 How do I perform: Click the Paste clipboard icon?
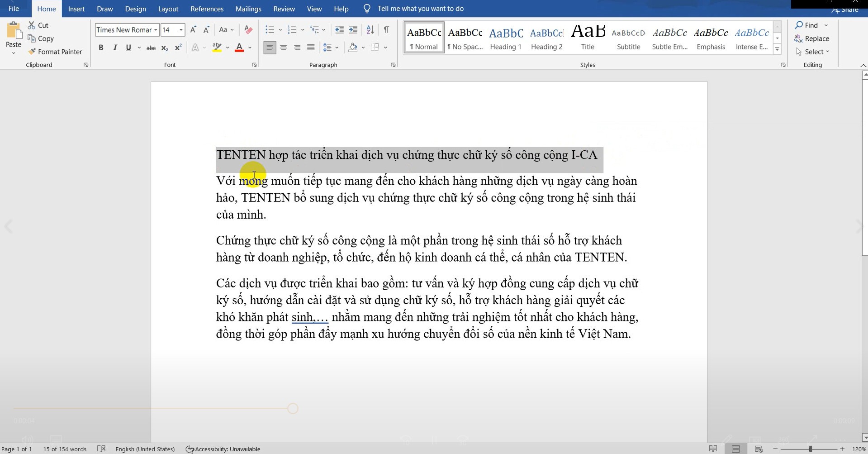coord(14,31)
